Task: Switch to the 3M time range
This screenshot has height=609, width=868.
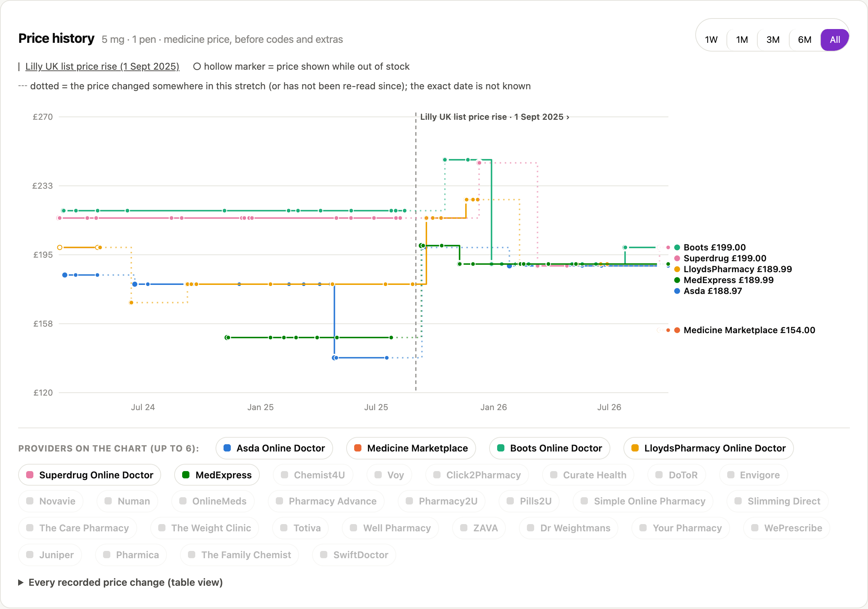Action: 773,40
